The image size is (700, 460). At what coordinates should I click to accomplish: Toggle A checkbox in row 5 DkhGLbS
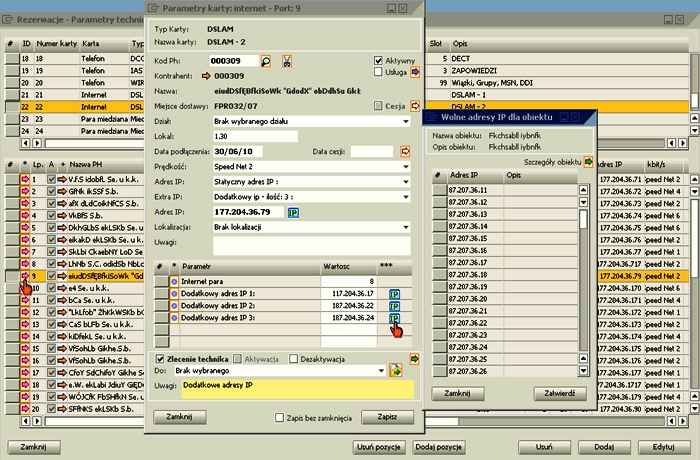51,227
